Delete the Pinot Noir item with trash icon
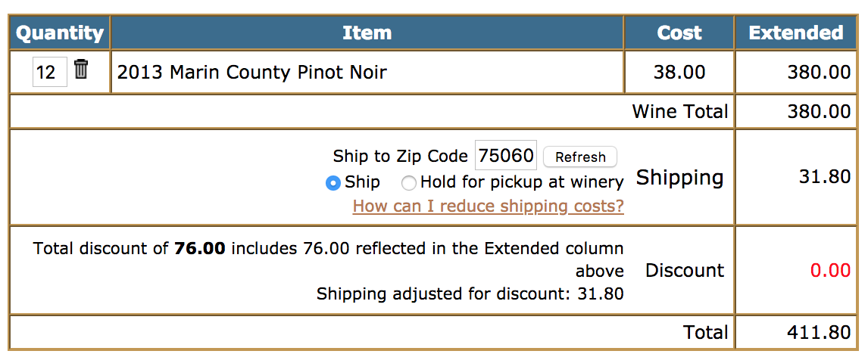The height and width of the screenshot is (354, 868). click(81, 69)
